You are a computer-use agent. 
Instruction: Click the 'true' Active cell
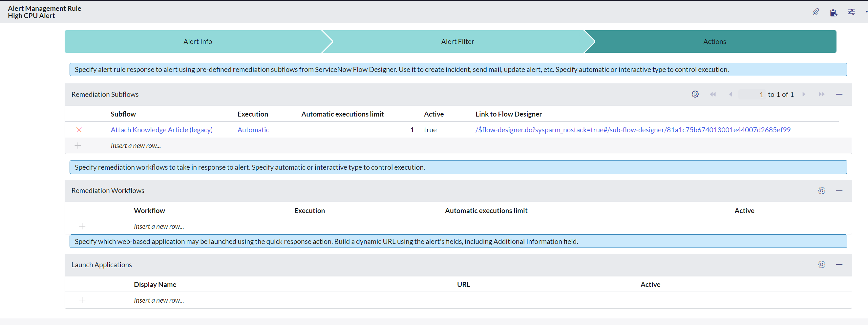430,130
